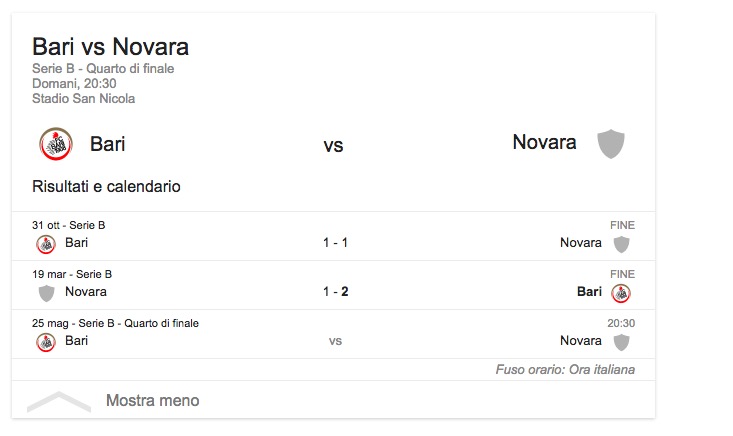Click Bari crest in 31 ott match

46,243
